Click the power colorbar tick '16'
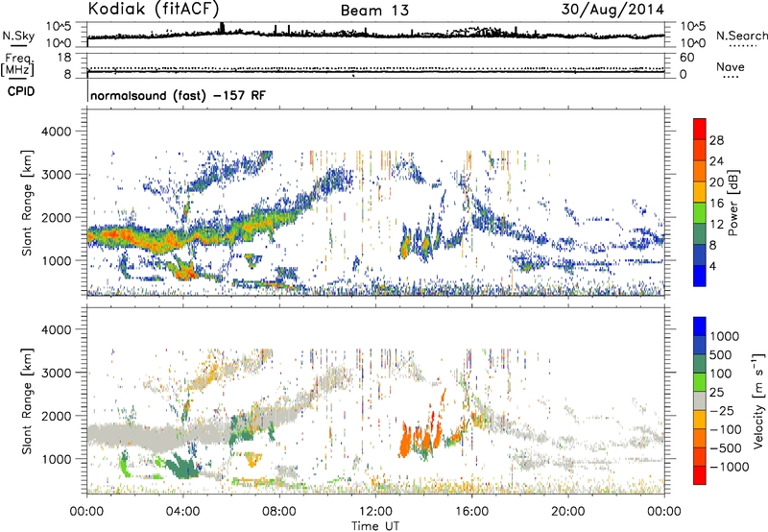 (716, 204)
